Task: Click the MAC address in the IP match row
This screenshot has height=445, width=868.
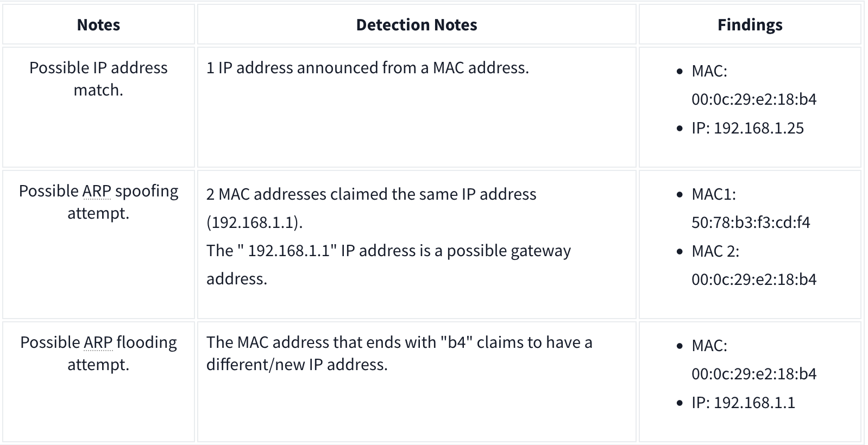Action: pyautogui.click(x=753, y=99)
